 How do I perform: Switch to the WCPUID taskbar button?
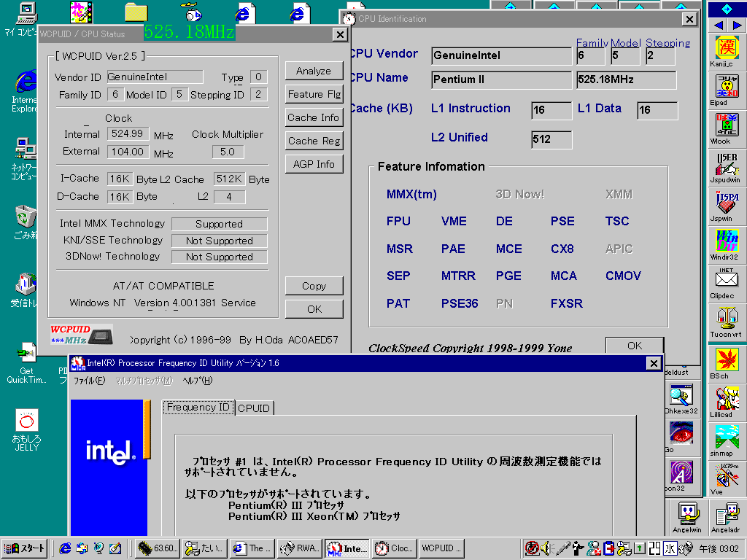point(441,548)
